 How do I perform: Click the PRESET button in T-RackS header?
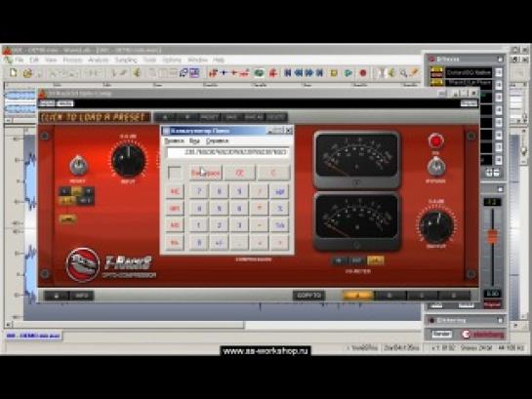click(209, 117)
